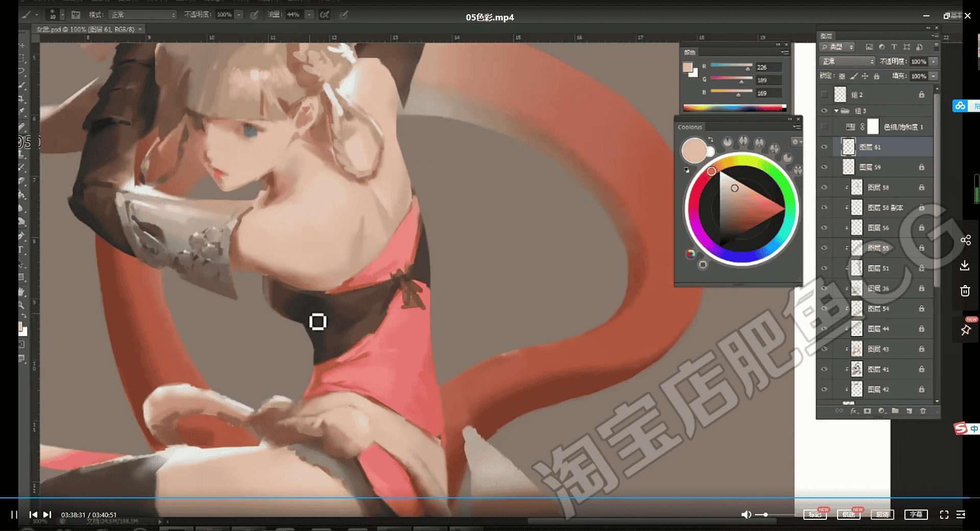980x531 pixels.
Task: Toggle layer filtering on/off switch
Action: click(x=936, y=47)
